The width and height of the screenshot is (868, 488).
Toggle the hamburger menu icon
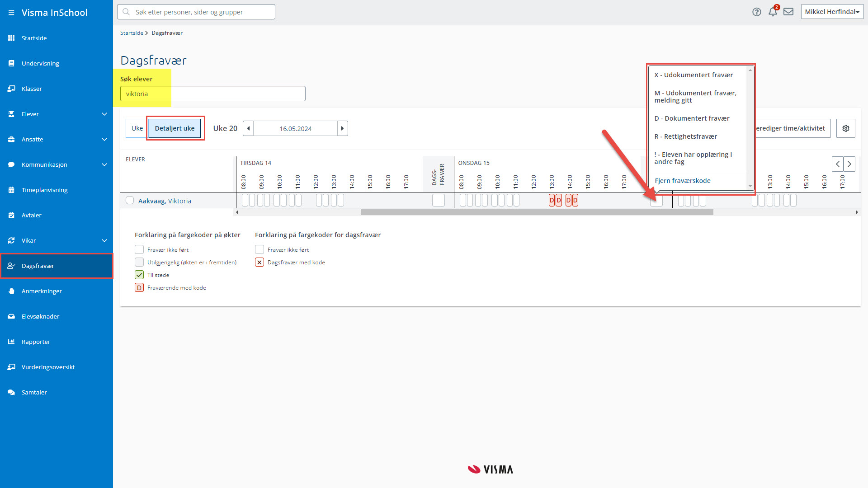pyautogui.click(x=11, y=13)
